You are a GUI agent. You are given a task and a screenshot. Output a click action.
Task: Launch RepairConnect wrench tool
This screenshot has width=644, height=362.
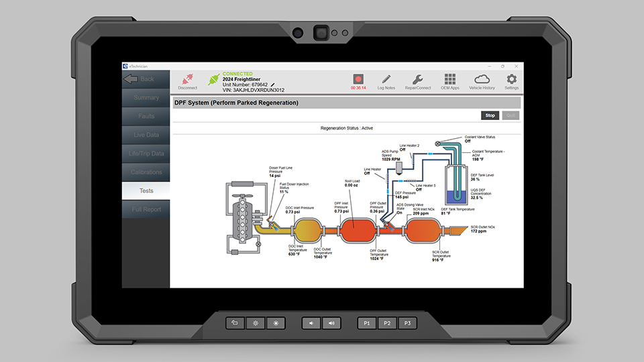[418, 82]
